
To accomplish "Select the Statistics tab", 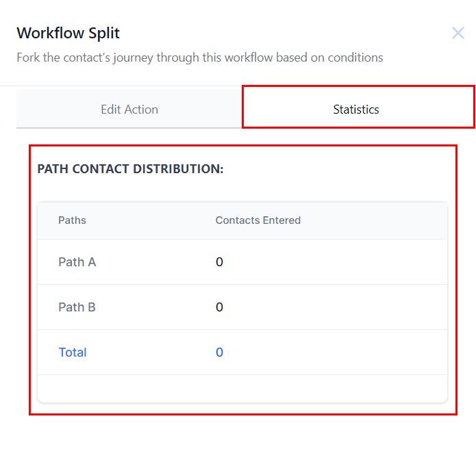I will pyautogui.click(x=356, y=110).
